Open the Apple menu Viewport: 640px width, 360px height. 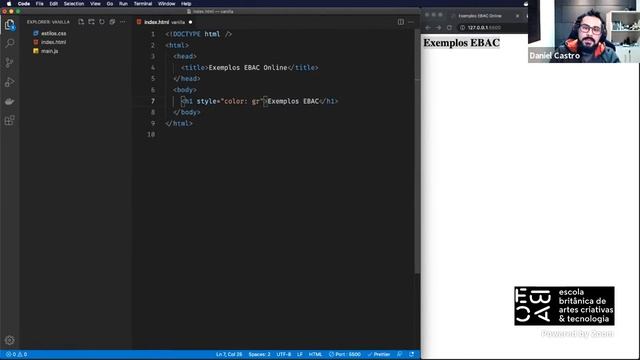(9, 4)
